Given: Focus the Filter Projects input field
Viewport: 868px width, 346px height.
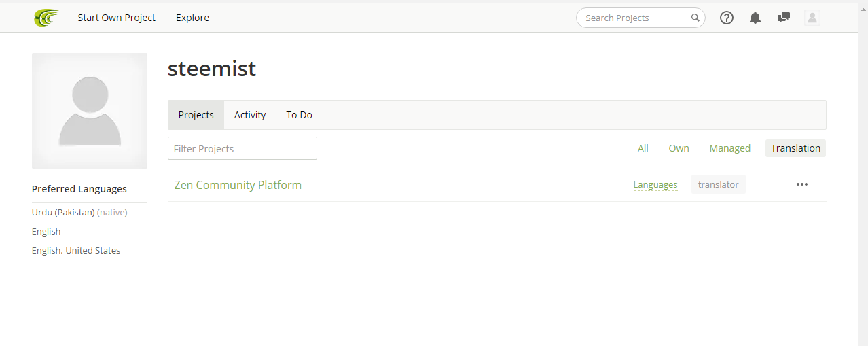Looking at the screenshot, I should 242,148.
